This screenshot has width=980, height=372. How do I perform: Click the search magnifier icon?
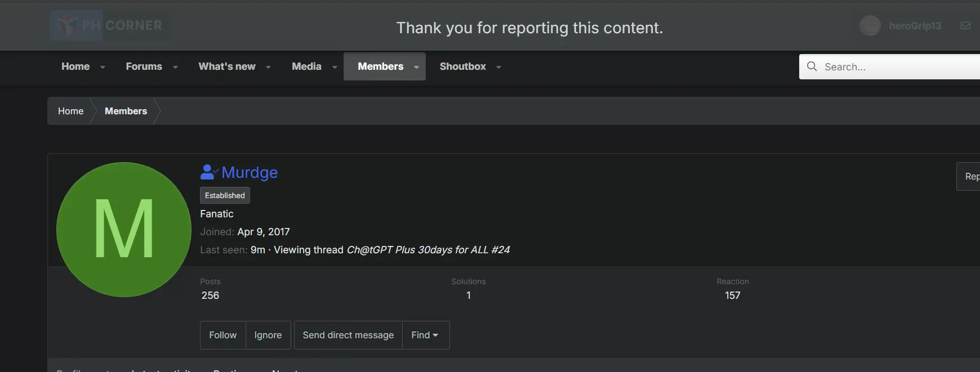click(x=812, y=66)
